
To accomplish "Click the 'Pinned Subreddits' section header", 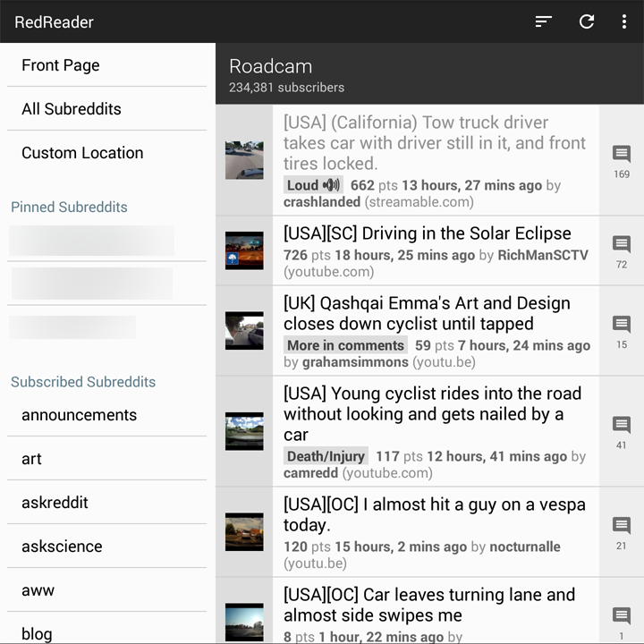I will click(69, 207).
